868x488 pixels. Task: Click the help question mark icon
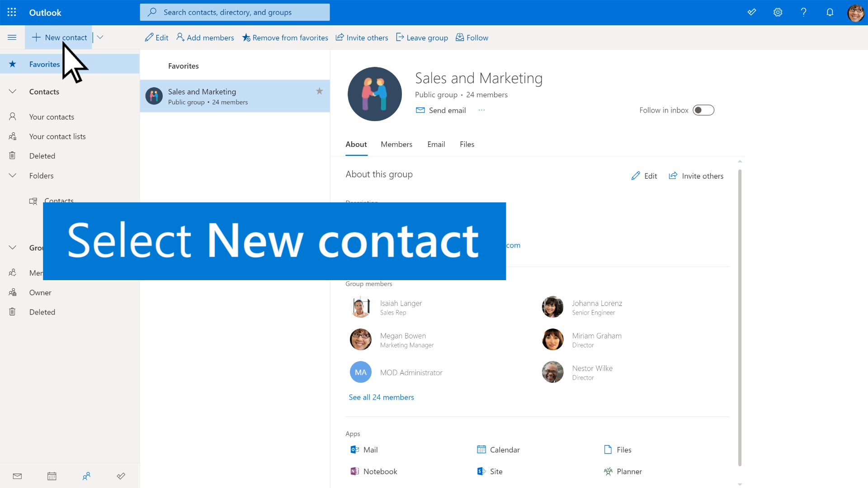[x=804, y=12]
